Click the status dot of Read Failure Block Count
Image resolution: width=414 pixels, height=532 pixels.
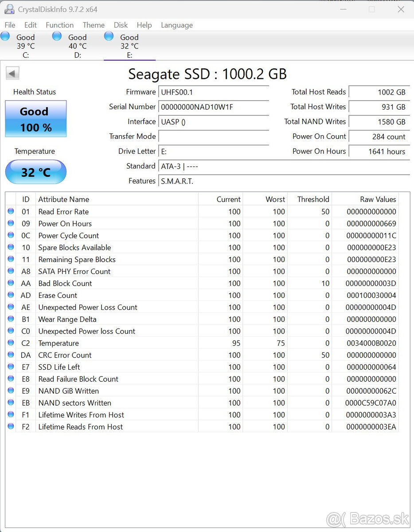coord(11,379)
